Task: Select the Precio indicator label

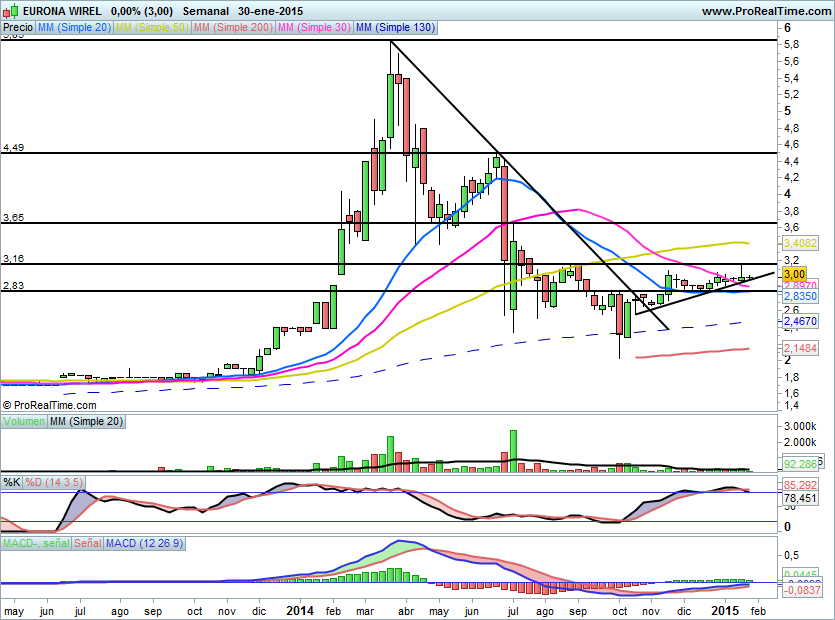Action: [x=18, y=27]
